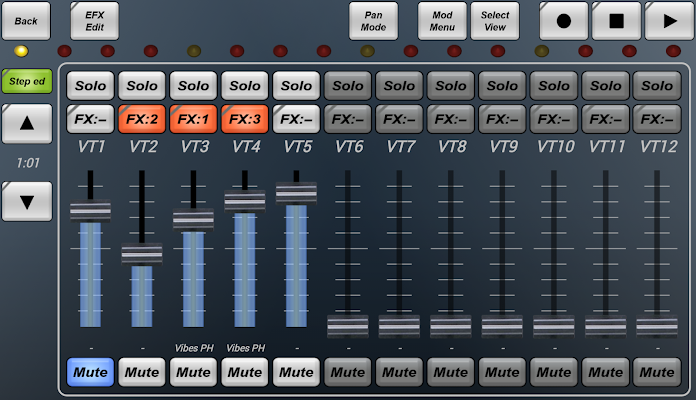Mute track VT7

(x=399, y=372)
